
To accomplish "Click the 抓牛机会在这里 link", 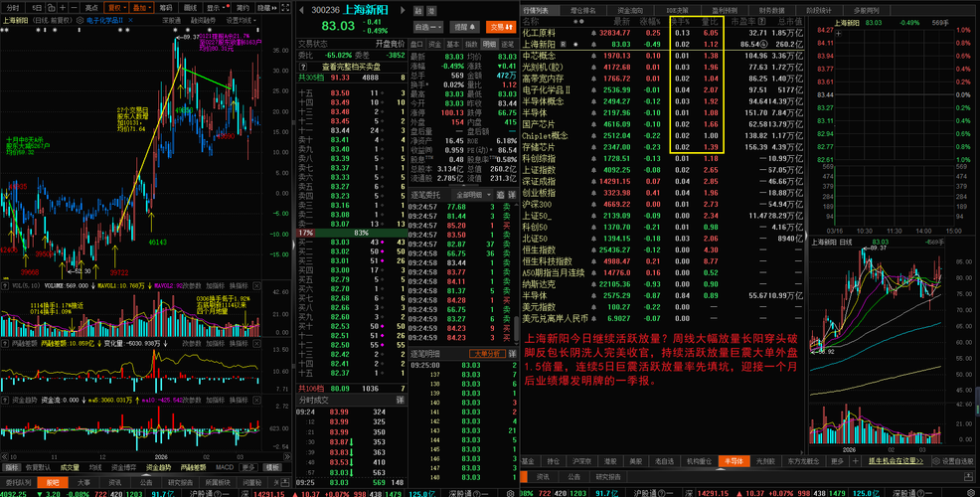I will pos(896,461).
